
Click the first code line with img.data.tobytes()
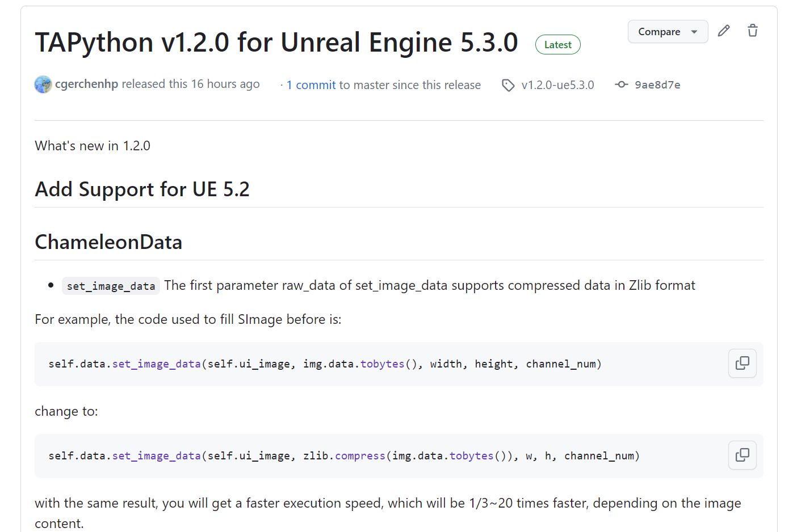pos(325,364)
